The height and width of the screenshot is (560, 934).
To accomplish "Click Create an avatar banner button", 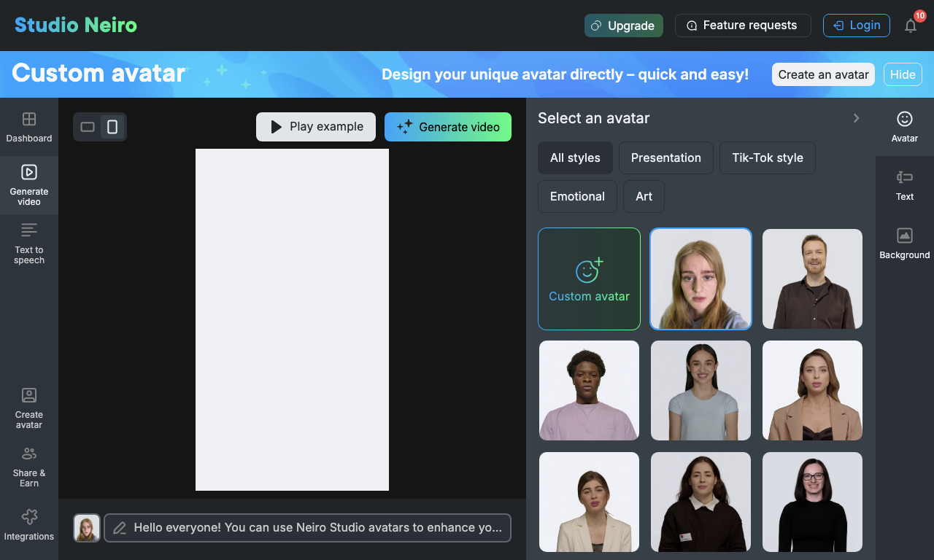I will (x=823, y=74).
